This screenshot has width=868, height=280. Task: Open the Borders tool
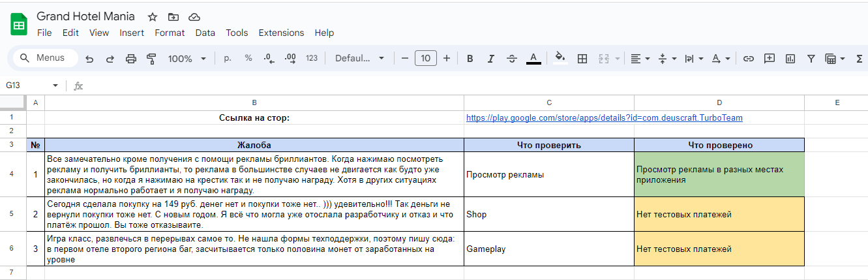pos(582,59)
